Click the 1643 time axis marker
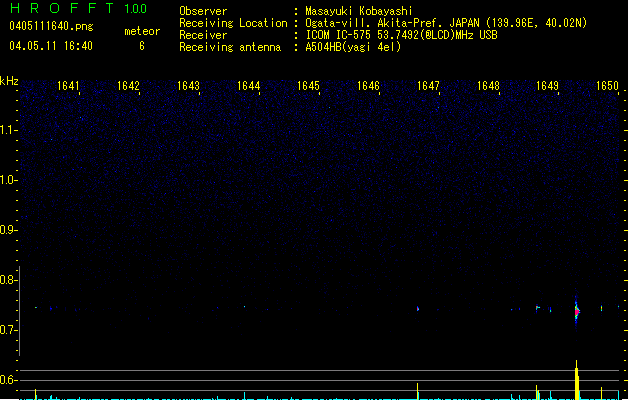Screen dimensions: 629x400 click(188, 86)
